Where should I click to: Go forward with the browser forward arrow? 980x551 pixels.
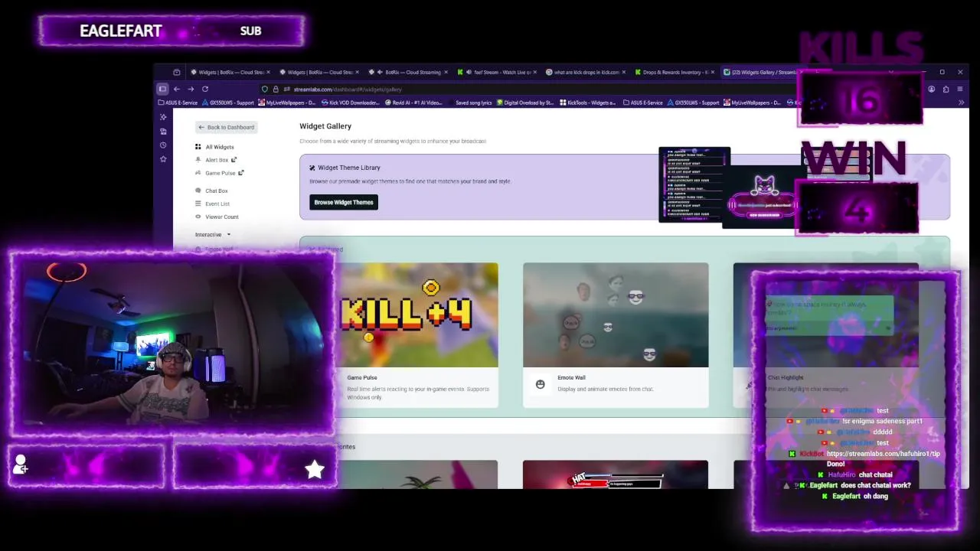(x=191, y=89)
